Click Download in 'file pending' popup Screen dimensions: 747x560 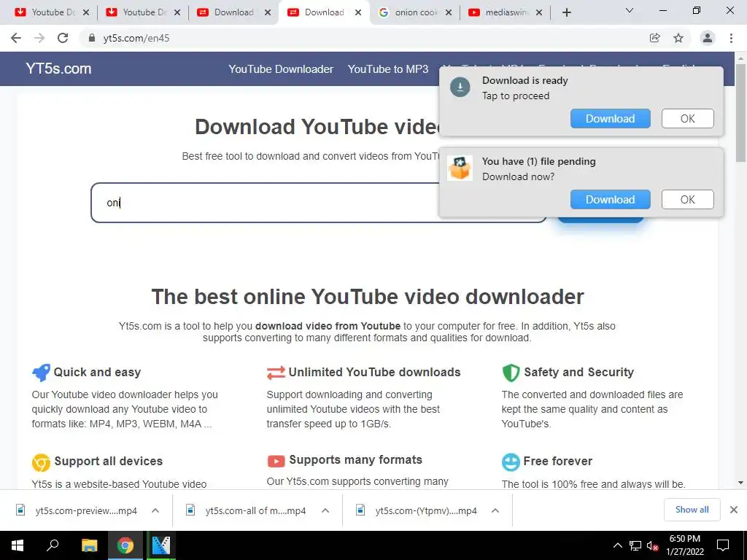[x=611, y=200]
